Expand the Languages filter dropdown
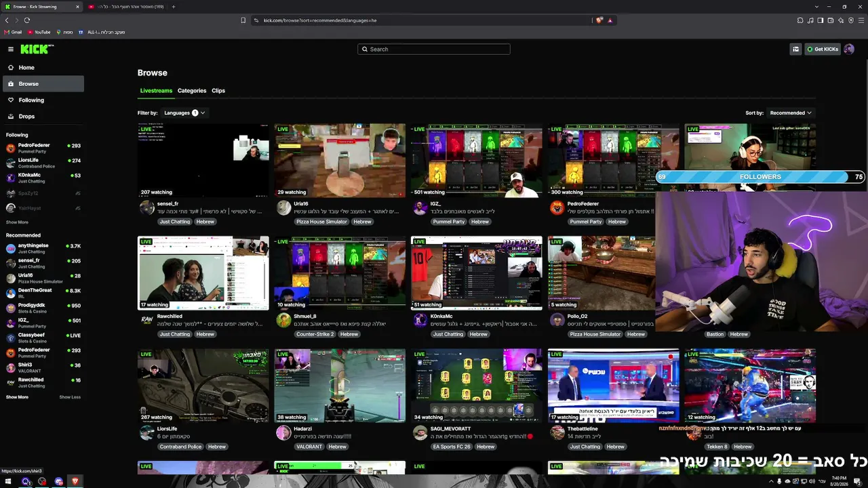 [184, 113]
